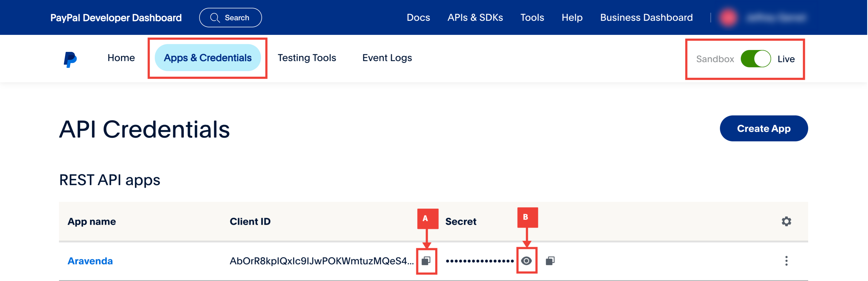Open the Tools menu
The height and width of the screenshot is (281, 868).
[532, 18]
